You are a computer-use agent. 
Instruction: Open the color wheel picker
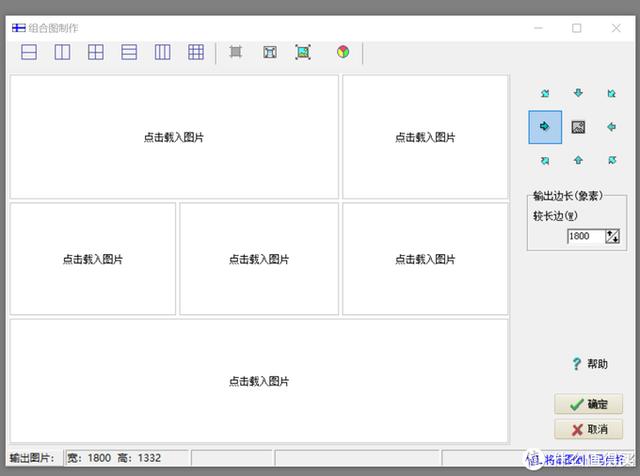pos(343,52)
